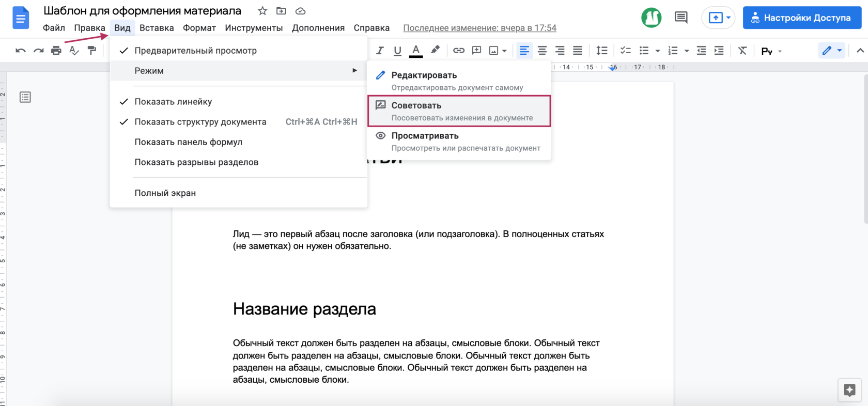Viewport: 868px width, 406px height.
Task: Clear text formatting
Action: point(742,51)
